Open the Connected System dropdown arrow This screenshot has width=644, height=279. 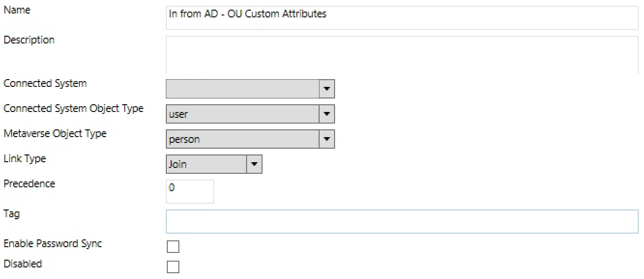[x=327, y=89]
